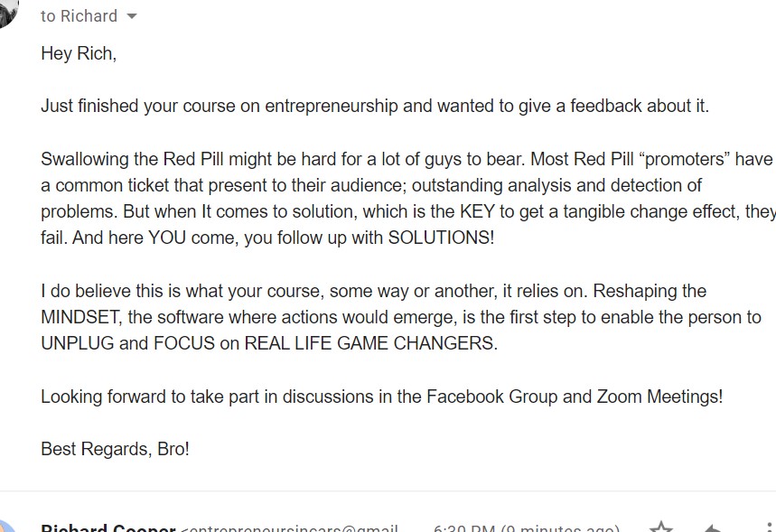The image size is (776, 532).
Task: Click the 6:30 PM message timestamp
Action: point(527,528)
